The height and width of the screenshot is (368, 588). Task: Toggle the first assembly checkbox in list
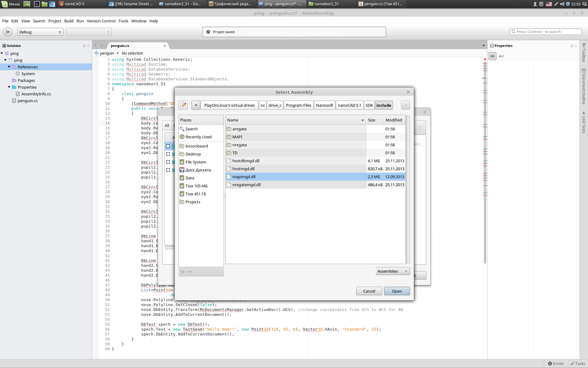click(x=168, y=146)
